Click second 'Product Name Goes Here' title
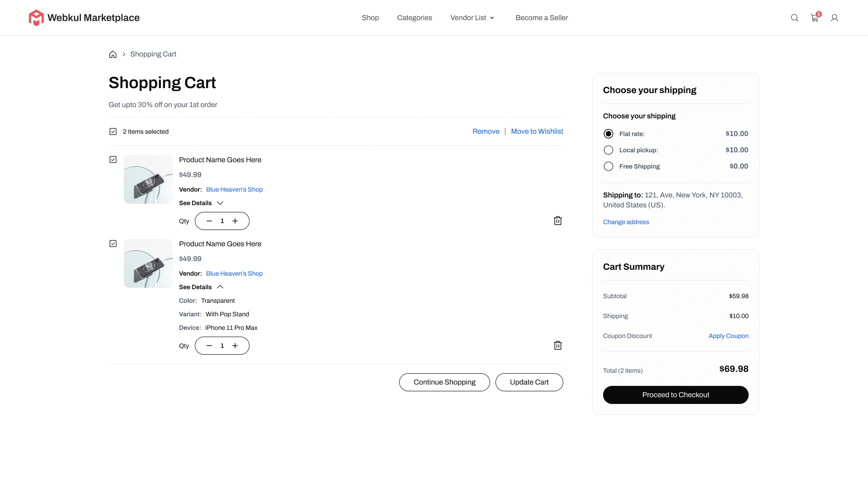Viewport: 868px width, 488px height. [x=220, y=244]
